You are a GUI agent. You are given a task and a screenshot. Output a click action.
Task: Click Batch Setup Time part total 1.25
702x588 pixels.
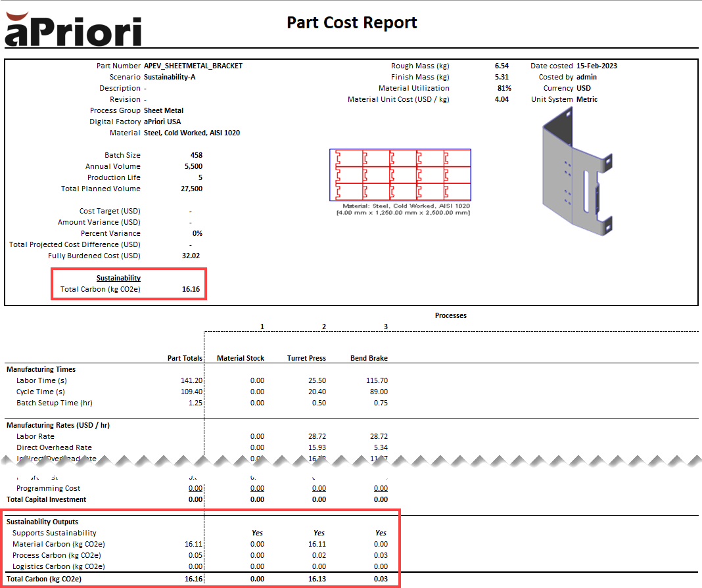(x=195, y=403)
